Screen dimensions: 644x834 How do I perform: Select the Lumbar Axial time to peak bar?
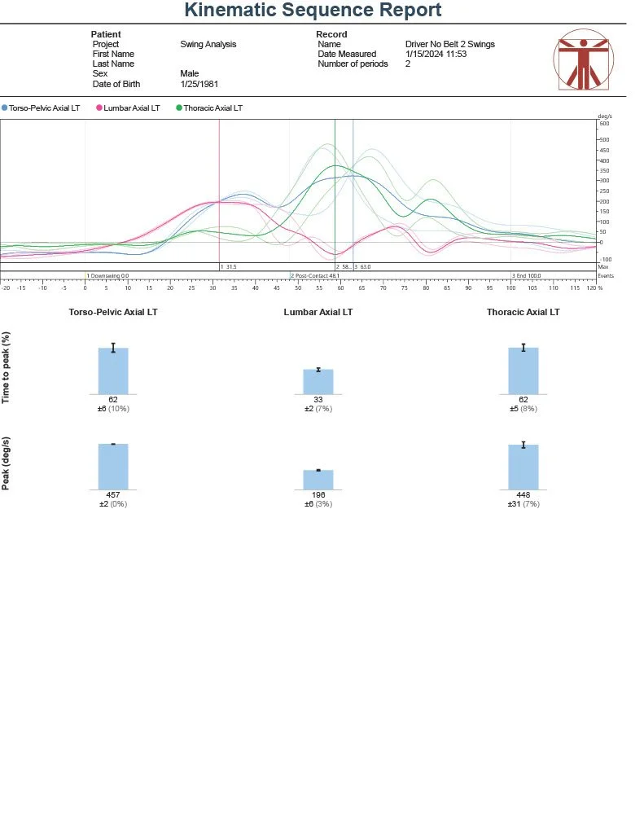pyautogui.click(x=318, y=381)
